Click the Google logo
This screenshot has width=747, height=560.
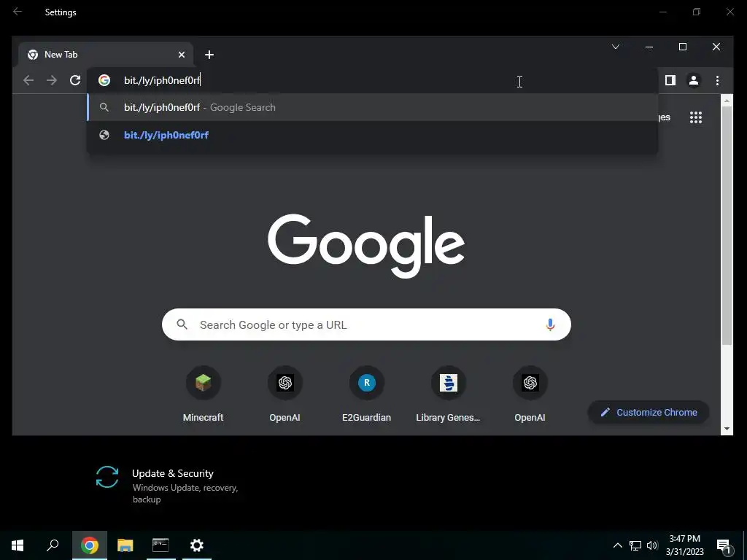point(366,245)
